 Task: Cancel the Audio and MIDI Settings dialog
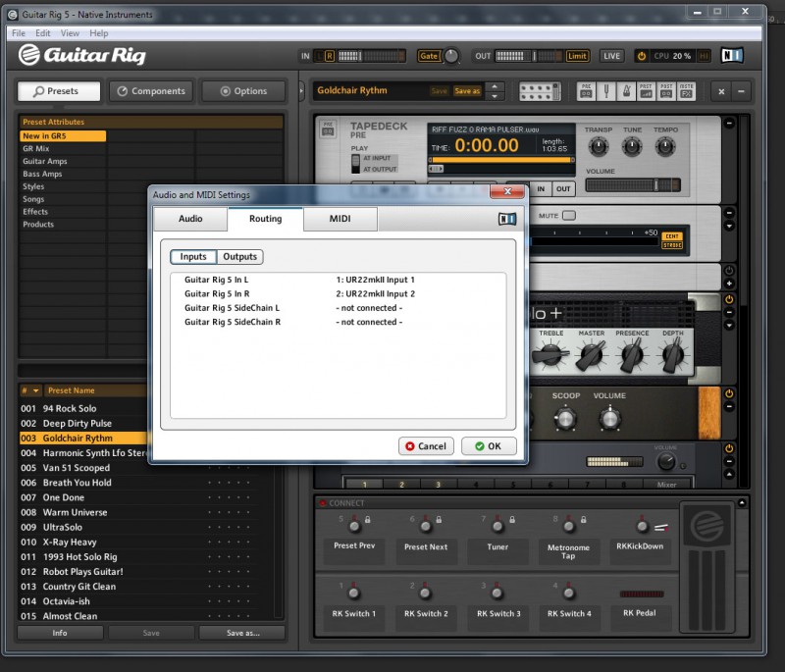click(426, 445)
